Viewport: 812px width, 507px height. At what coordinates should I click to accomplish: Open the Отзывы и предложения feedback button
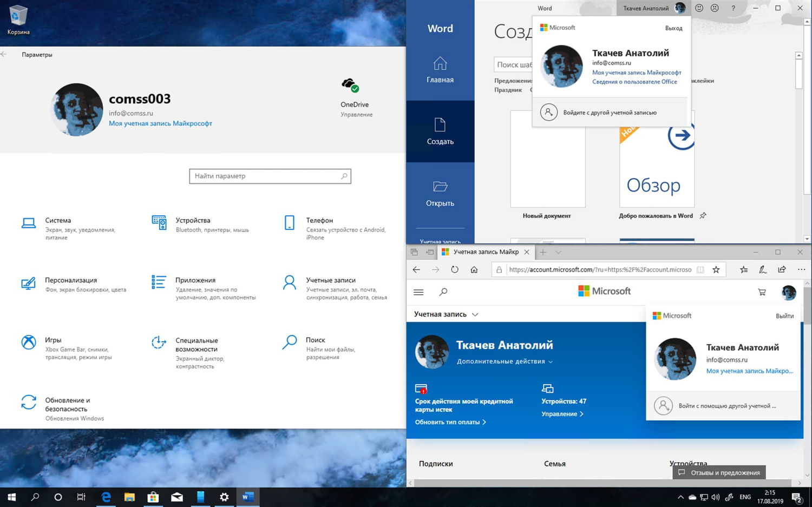point(719,472)
